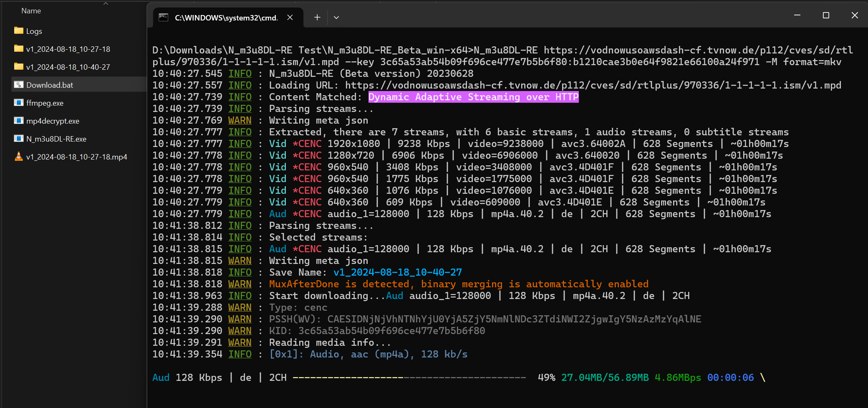The height and width of the screenshot is (408, 868).
Task: Click the audio download progress bar
Action: click(409, 378)
